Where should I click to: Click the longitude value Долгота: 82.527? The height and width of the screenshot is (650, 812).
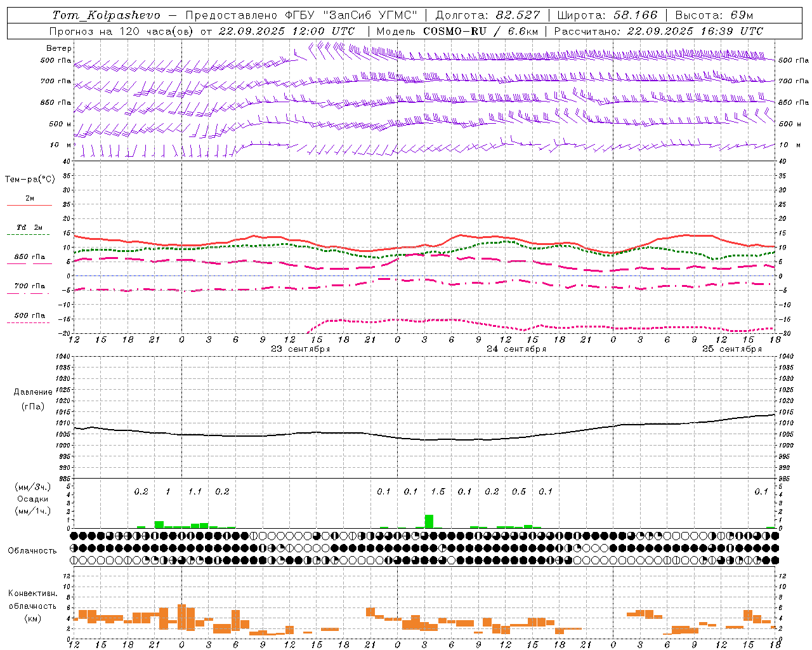tap(488, 15)
